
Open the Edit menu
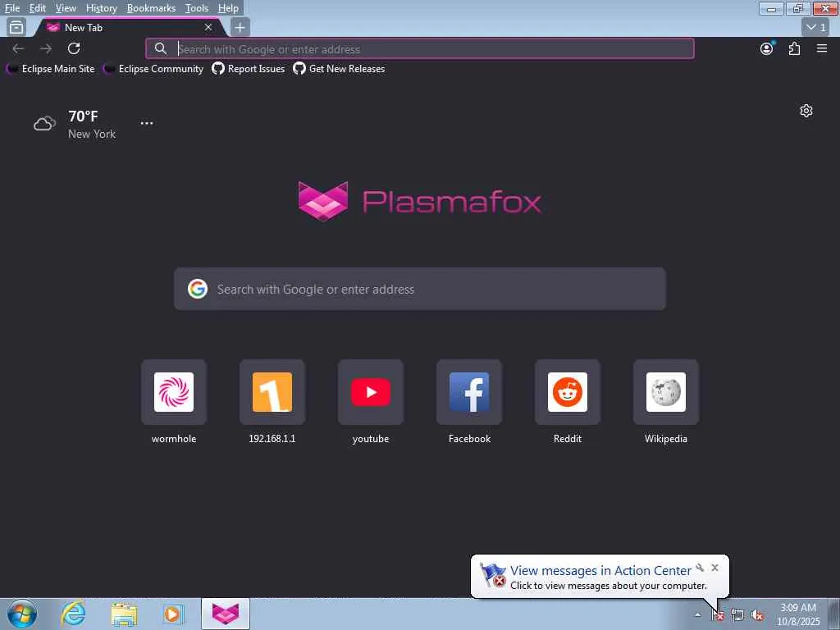[x=37, y=8]
